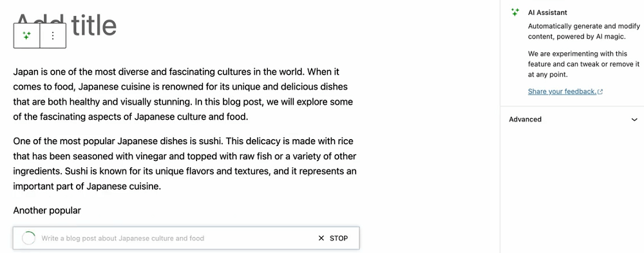The image size is (644, 253).
Task: Stop the AI generation using the STOP label
Action: click(x=339, y=238)
